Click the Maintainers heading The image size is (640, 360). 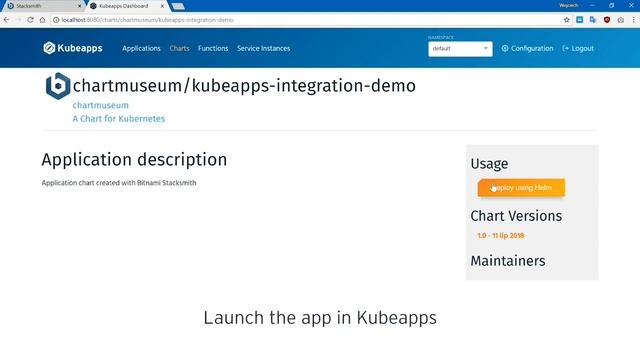point(508,261)
